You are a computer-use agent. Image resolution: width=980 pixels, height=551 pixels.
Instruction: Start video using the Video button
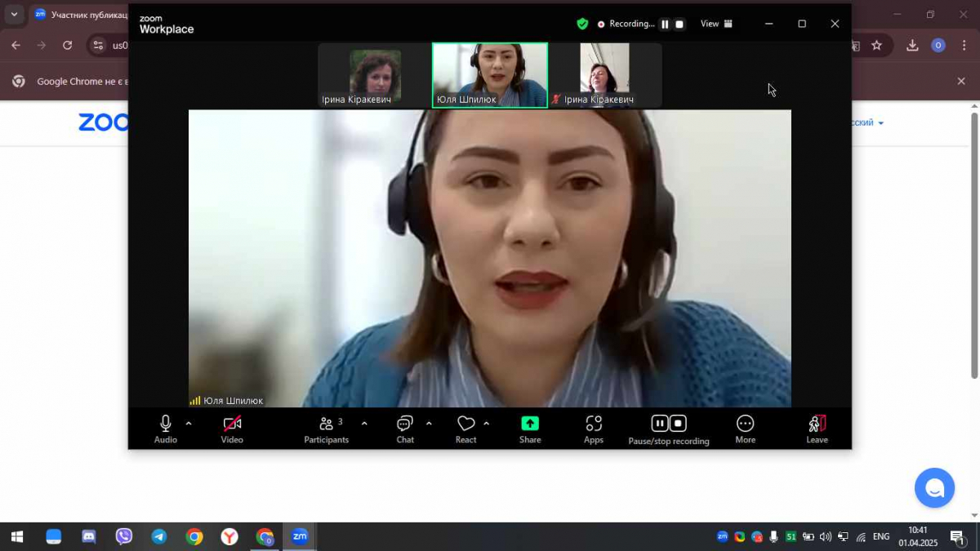pos(232,429)
